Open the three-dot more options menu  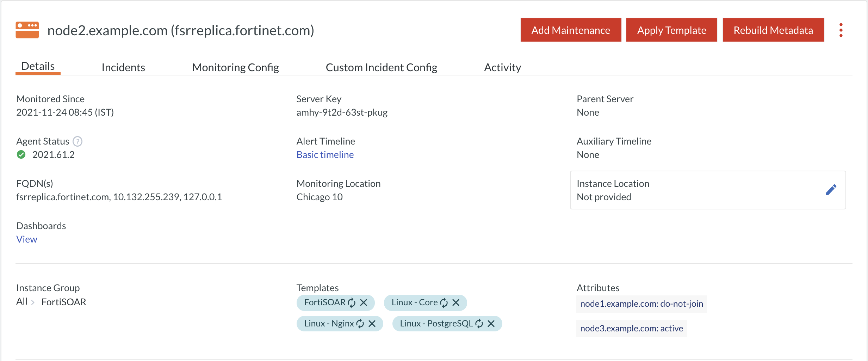(841, 30)
